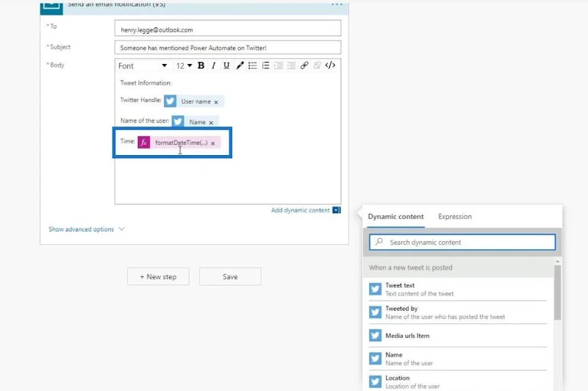
Task: Decrease indent in body editor
Action: point(279,65)
